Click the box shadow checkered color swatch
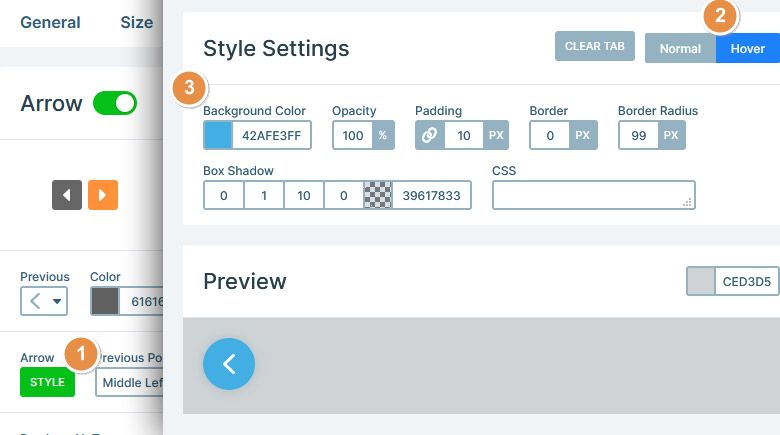Screen dimensions: 780x435 tap(378, 195)
